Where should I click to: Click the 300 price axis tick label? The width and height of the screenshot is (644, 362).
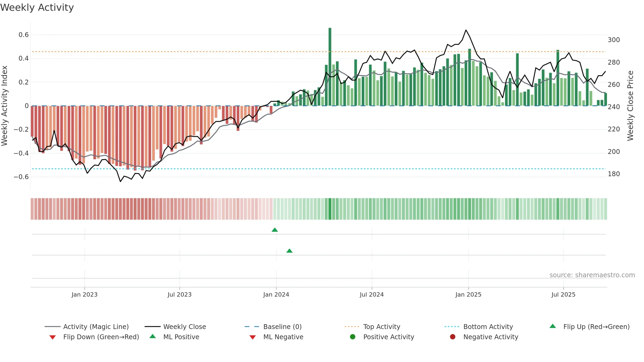(x=614, y=40)
